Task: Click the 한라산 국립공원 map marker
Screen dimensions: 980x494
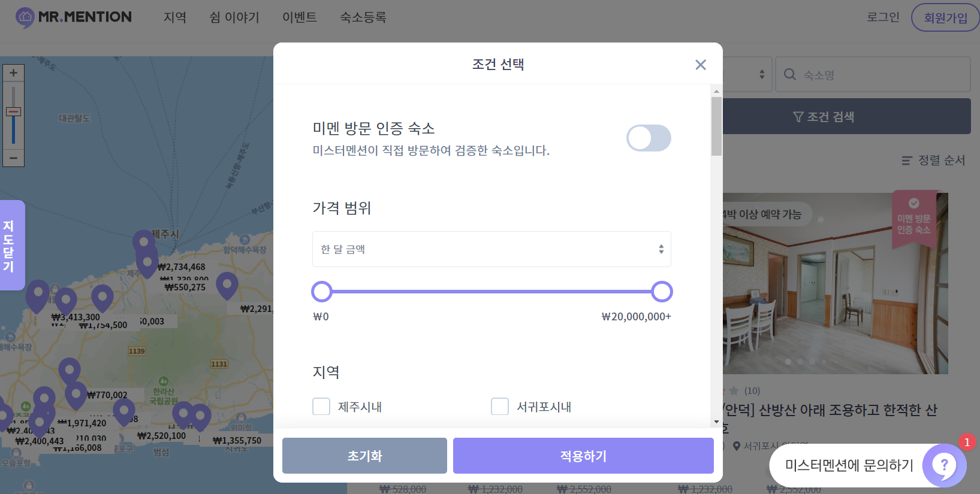Action: (x=164, y=381)
